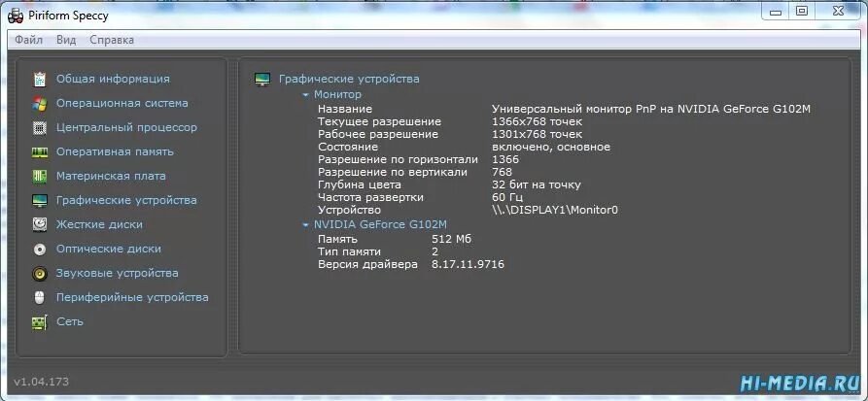Click the Разрешение по вертикали label
Image resolution: width=868 pixels, height=401 pixels.
(393, 172)
